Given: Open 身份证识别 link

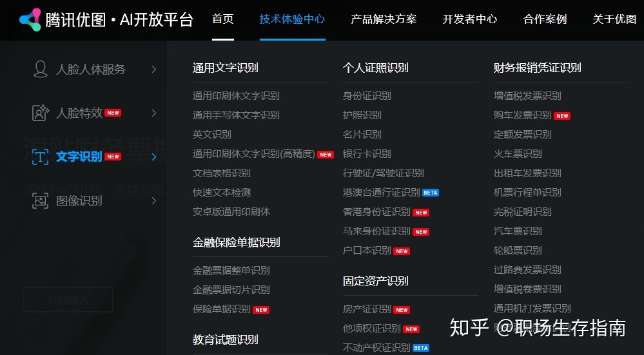Looking at the screenshot, I should coord(367,95).
